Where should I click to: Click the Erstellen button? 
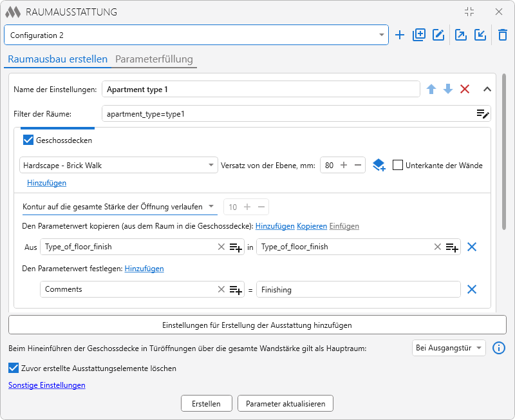pyautogui.click(x=206, y=403)
